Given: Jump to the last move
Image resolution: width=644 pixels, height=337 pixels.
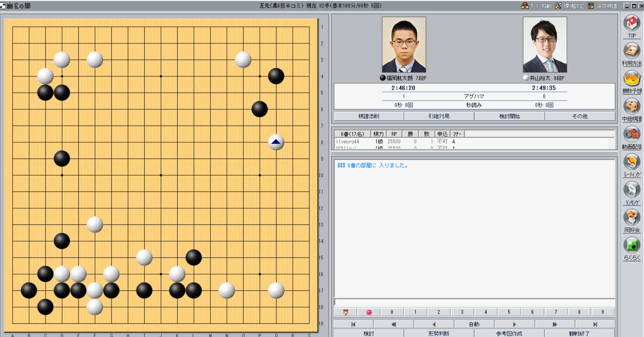Looking at the screenshot, I should pyautogui.click(x=595, y=324).
